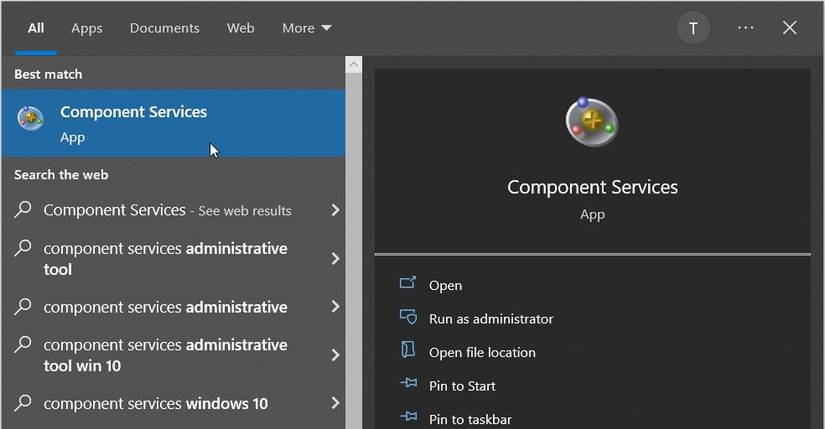
Task: Switch to the Apps tab
Action: point(86,28)
